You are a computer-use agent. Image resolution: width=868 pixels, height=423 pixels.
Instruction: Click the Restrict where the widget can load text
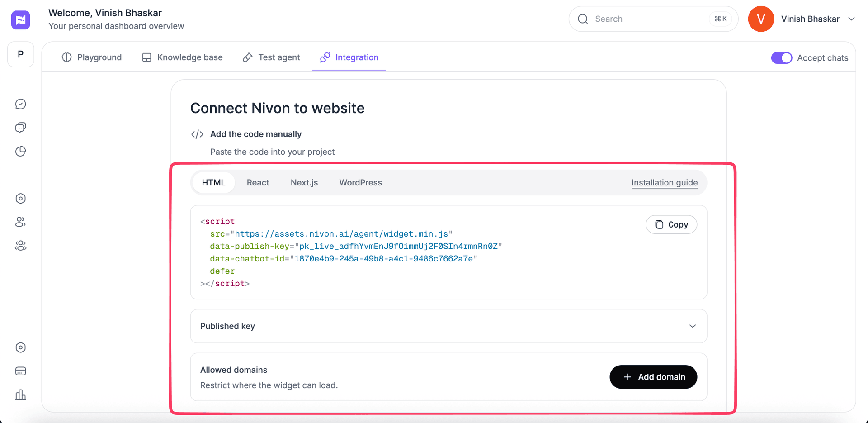[269, 385]
